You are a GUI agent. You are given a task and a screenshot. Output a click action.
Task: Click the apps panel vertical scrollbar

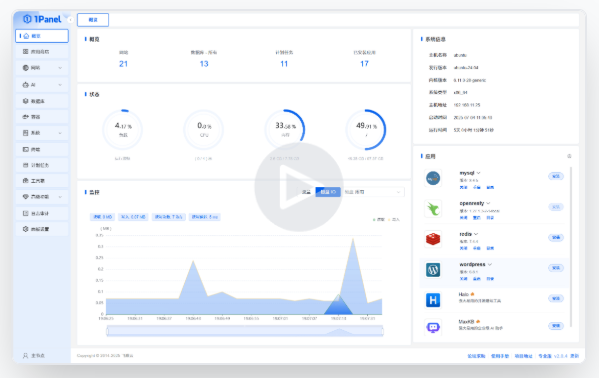(x=571, y=247)
